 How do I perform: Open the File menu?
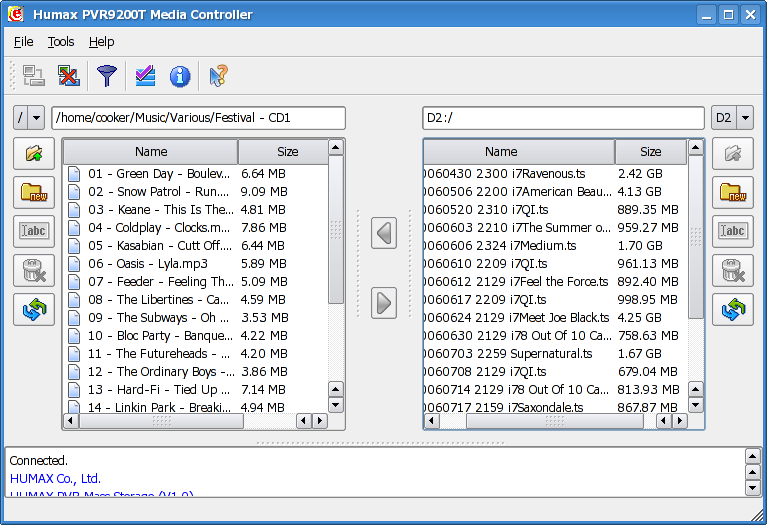pyautogui.click(x=23, y=42)
